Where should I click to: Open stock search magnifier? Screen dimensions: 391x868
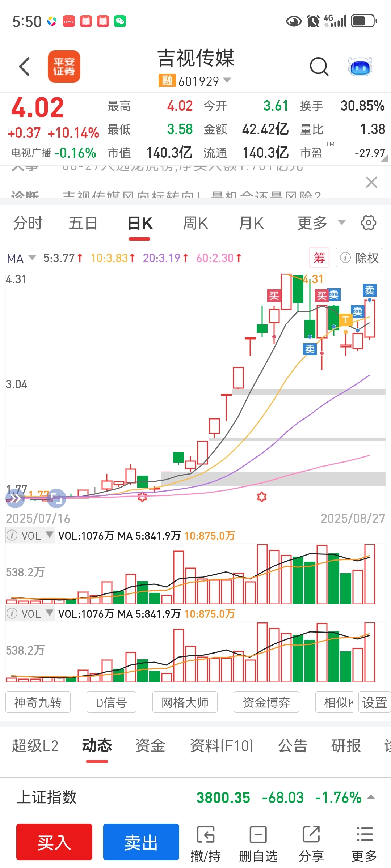click(319, 67)
